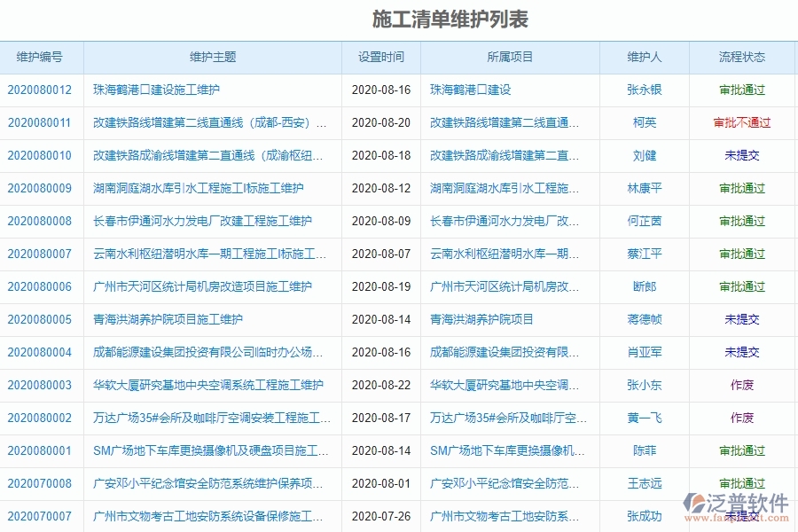Image resolution: width=798 pixels, height=532 pixels.
Task: Select project cell 珠海鹤港口建设
Action: (471, 90)
